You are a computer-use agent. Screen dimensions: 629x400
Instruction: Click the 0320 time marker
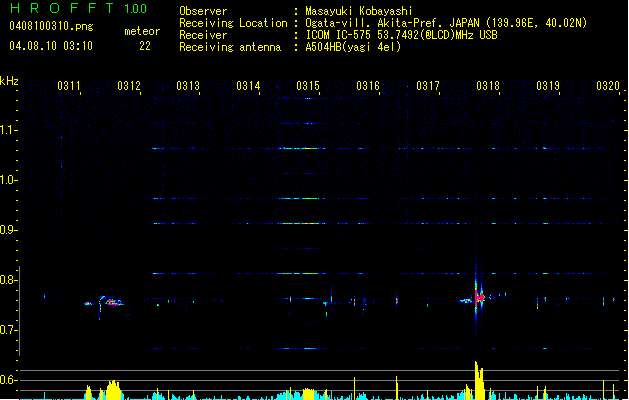coord(608,86)
